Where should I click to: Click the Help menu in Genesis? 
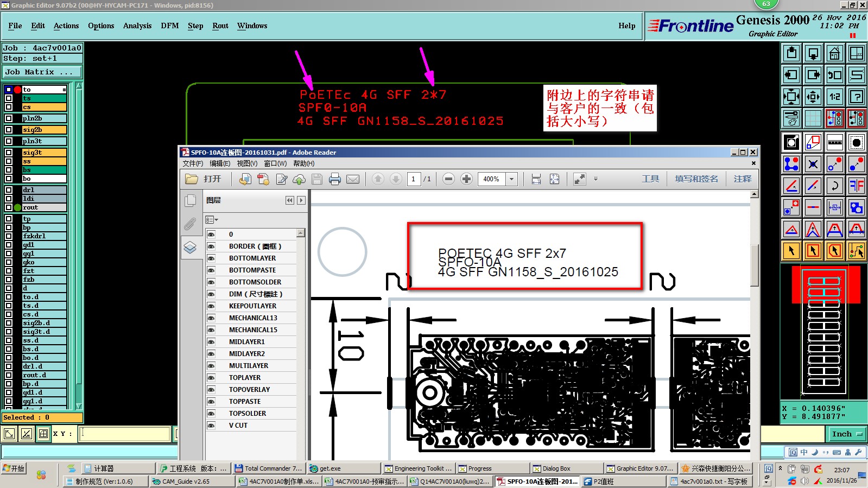point(627,26)
